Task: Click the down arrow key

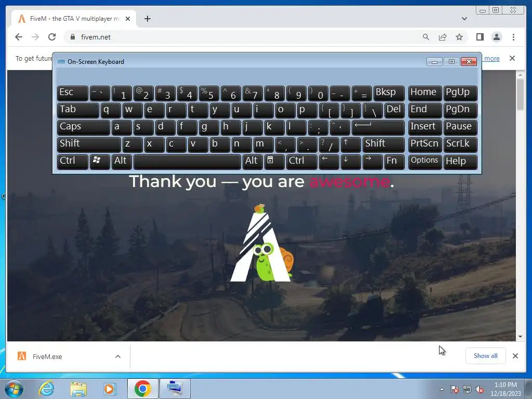Action: pos(351,162)
